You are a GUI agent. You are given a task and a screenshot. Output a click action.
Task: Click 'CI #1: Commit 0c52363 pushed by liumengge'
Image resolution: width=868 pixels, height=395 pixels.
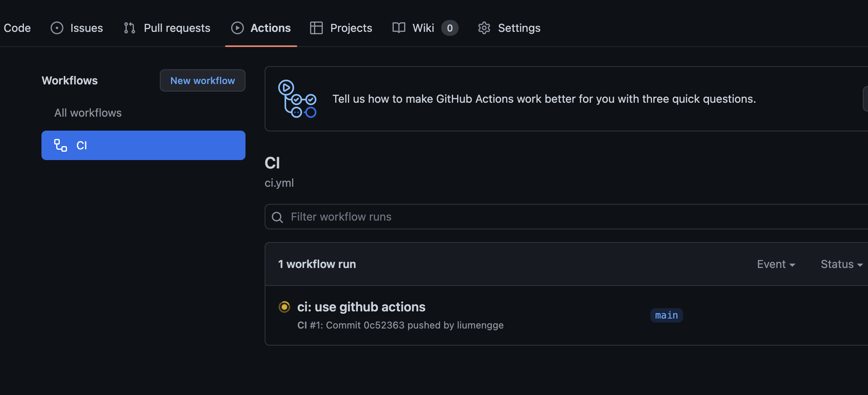pyautogui.click(x=401, y=325)
